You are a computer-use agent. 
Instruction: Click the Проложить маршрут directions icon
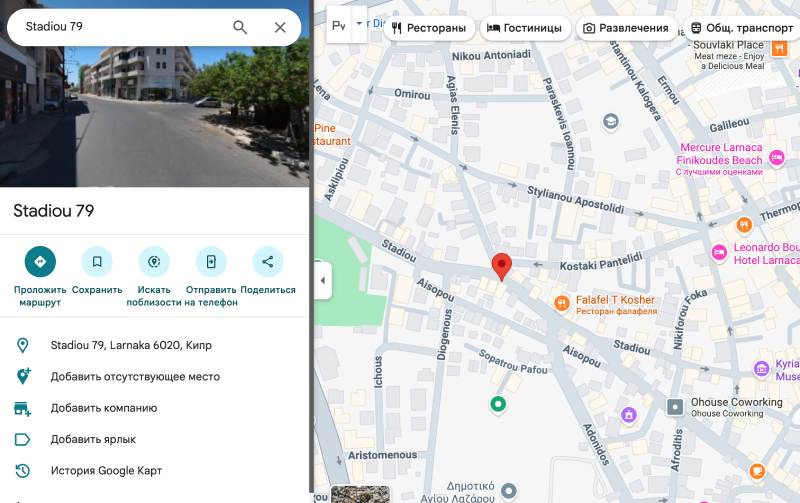(x=40, y=262)
